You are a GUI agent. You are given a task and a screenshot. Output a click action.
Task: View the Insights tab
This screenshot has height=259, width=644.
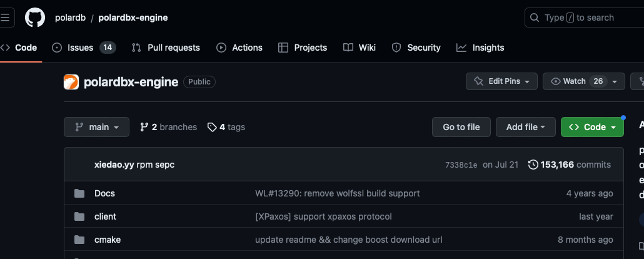tap(480, 48)
